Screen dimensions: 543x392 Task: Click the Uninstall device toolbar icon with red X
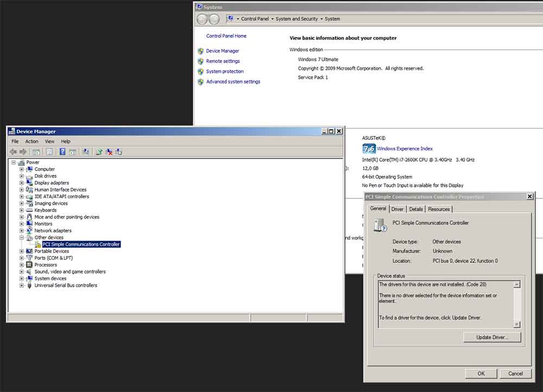tap(109, 152)
